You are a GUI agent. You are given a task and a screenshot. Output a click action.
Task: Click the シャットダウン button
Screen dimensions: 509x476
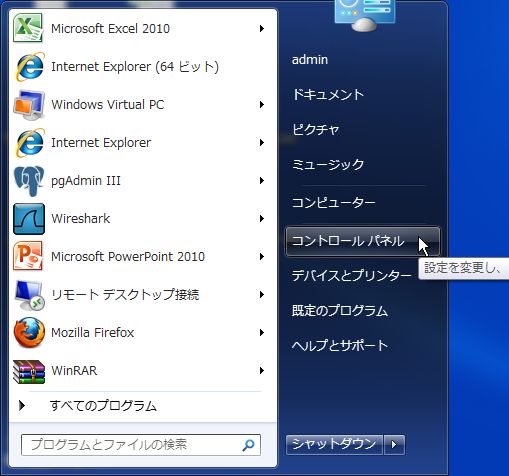click(334, 445)
